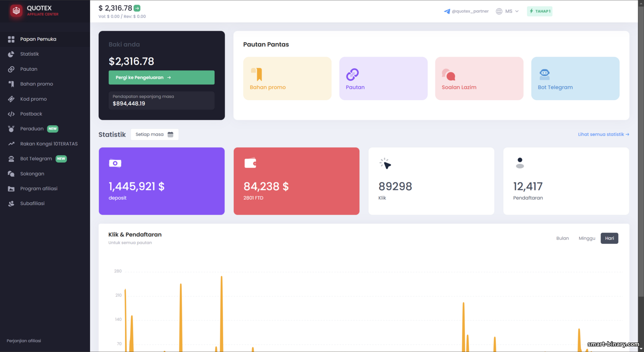This screenshot has height=352, width=644.
Task: Click the green arrow next to balance
Action: (x=137, y=8)
